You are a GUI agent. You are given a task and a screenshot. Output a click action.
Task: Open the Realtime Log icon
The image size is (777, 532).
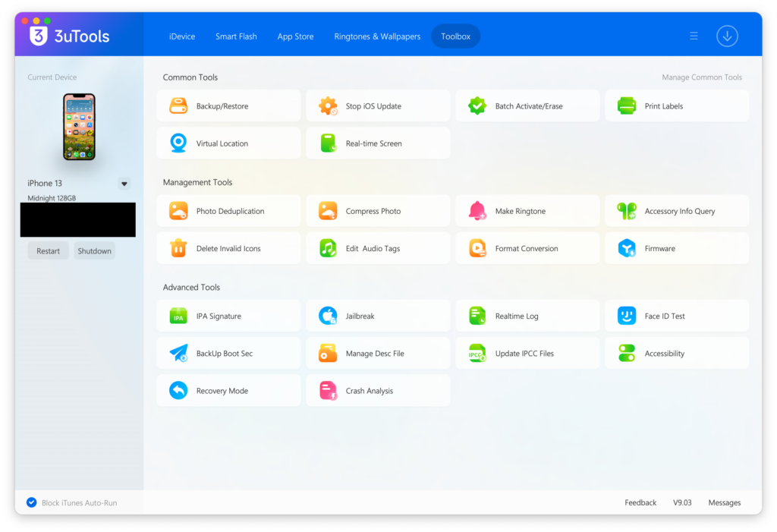pos(477,316)
